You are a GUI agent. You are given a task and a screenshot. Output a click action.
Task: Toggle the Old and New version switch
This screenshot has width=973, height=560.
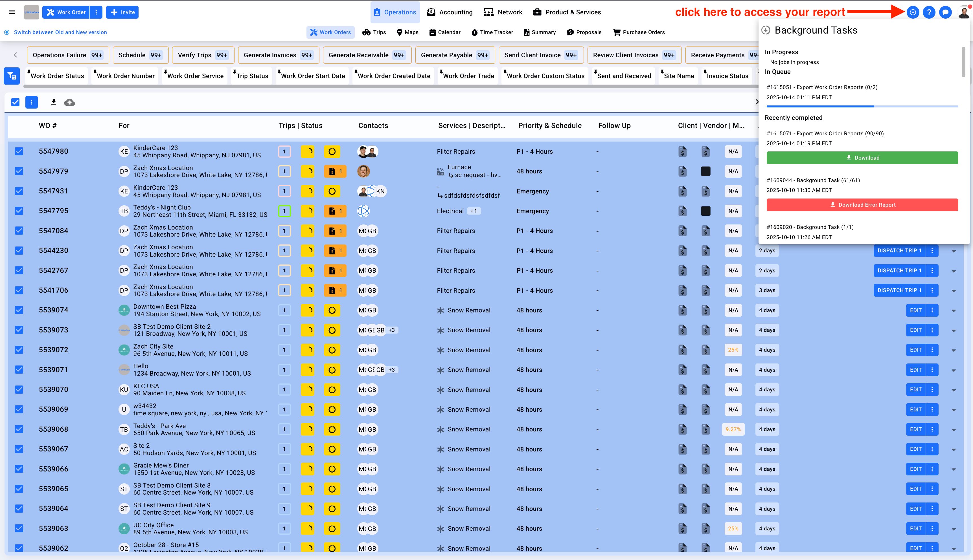[7, 32]
